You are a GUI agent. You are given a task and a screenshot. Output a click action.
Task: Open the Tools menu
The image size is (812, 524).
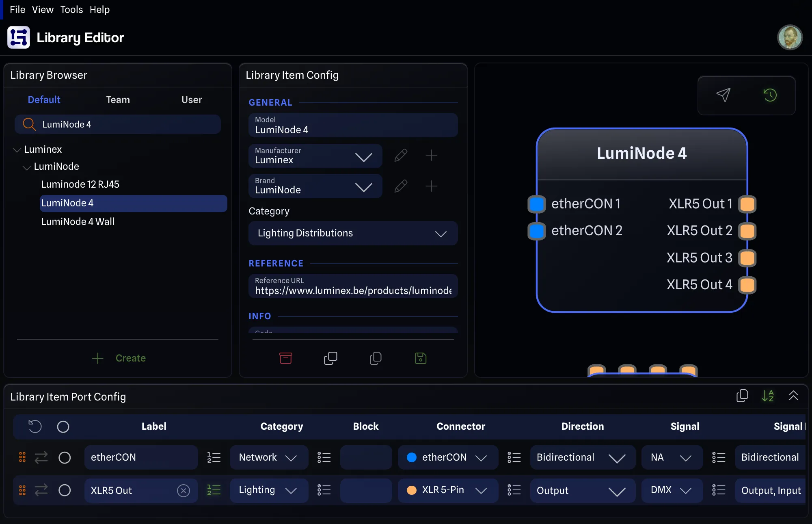coord(71,9)
